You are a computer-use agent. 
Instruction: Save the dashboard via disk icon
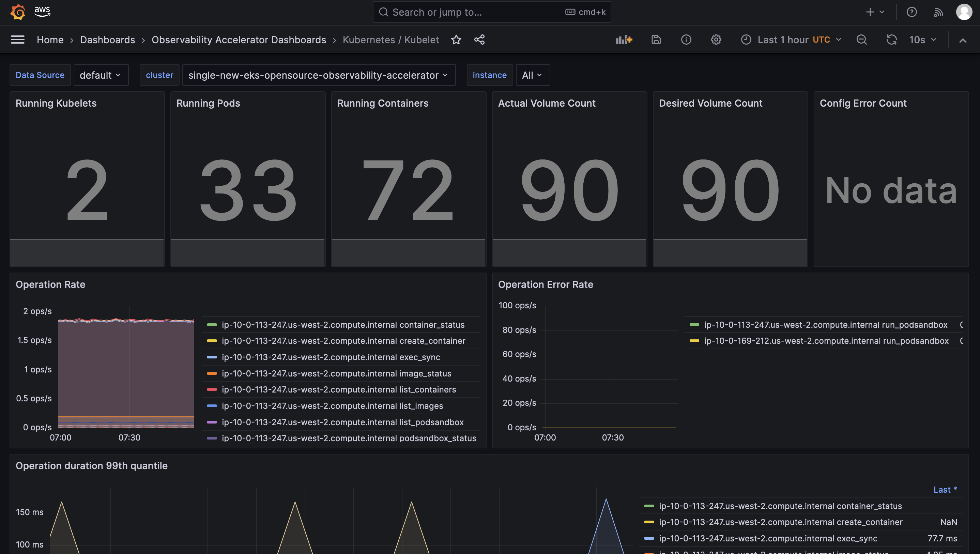coord(656,40)
